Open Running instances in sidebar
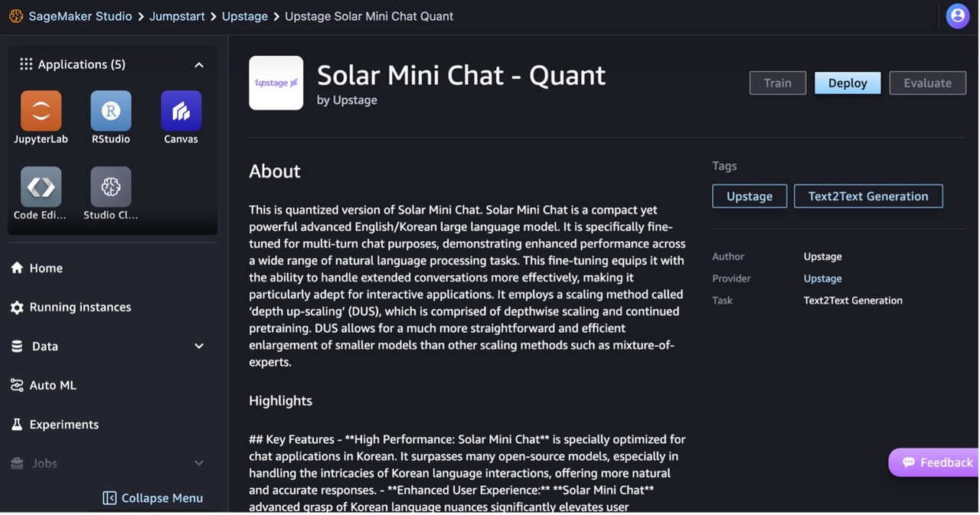Image resolution: width=980 pixels, height=515 pixels. click(80, 307)
